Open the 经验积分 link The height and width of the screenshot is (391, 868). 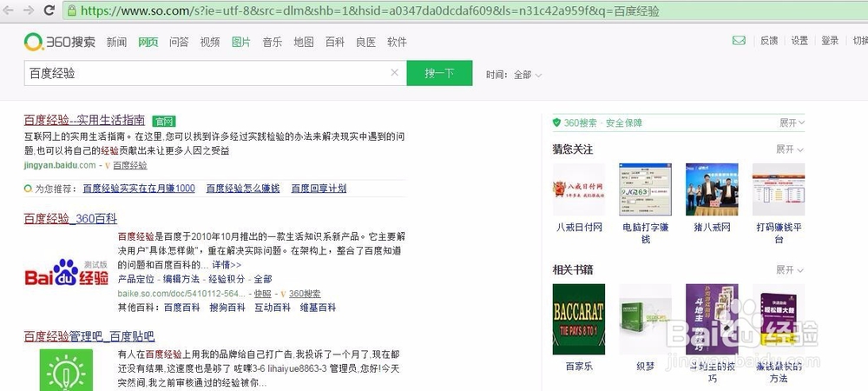[227, 279]
